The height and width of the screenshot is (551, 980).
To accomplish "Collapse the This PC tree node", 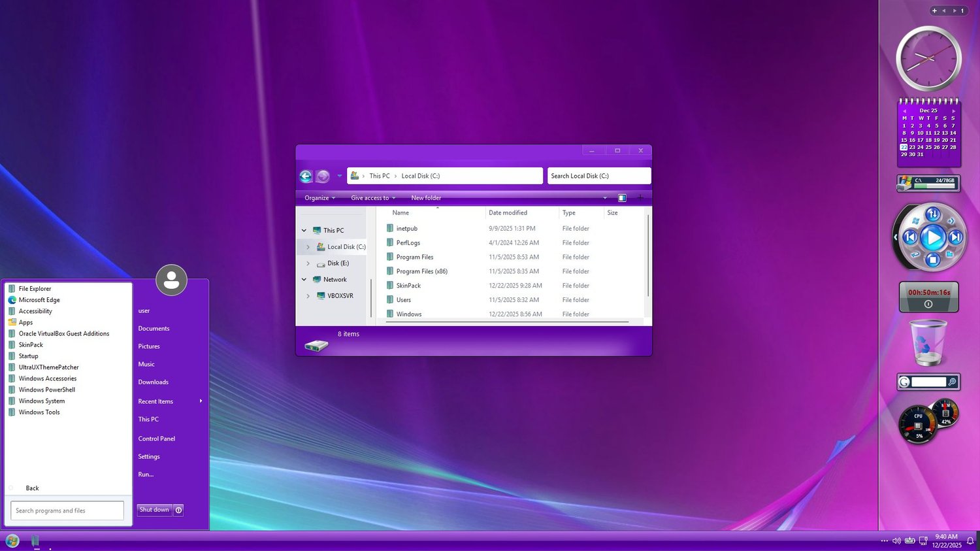I will pos(304,231).
